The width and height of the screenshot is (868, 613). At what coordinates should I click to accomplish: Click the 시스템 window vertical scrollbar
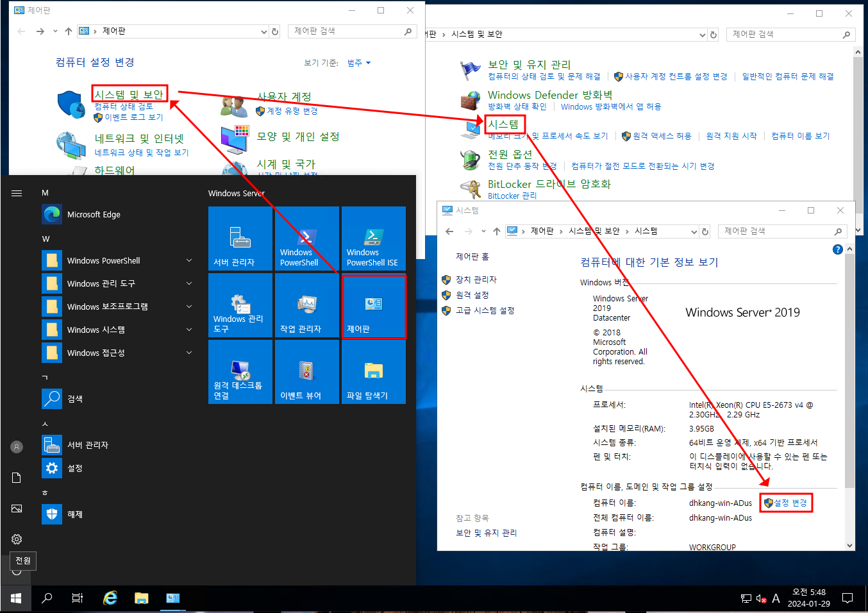(x=849, y=398)
